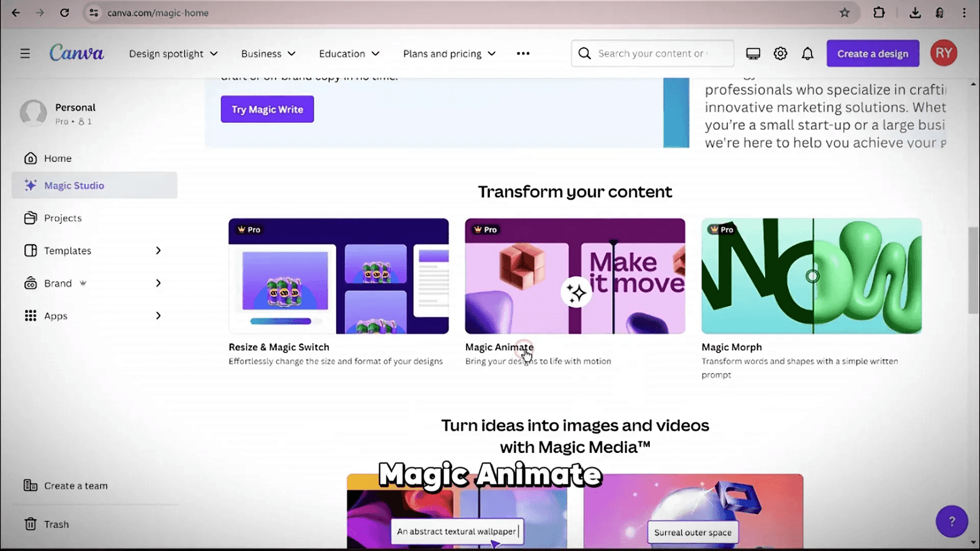Open the Projects label in the sidebar
This screenshot has height=551, width=980.
tap(62, 218)
